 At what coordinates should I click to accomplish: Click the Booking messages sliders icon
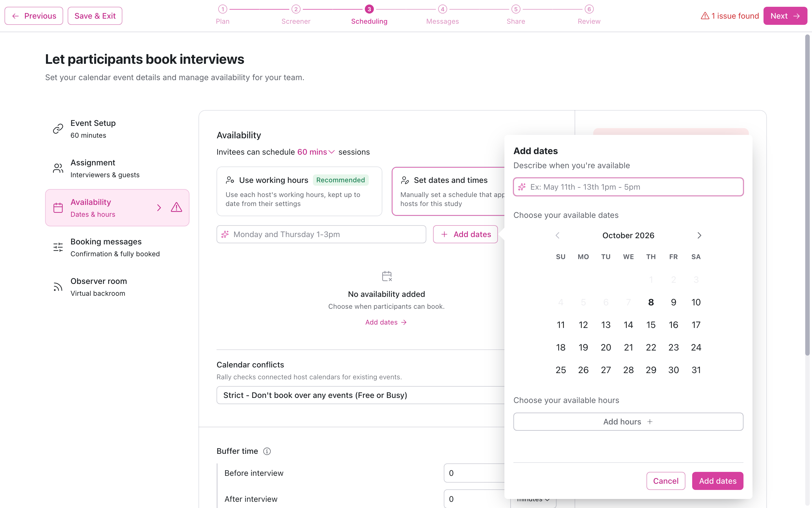(58, 247)
